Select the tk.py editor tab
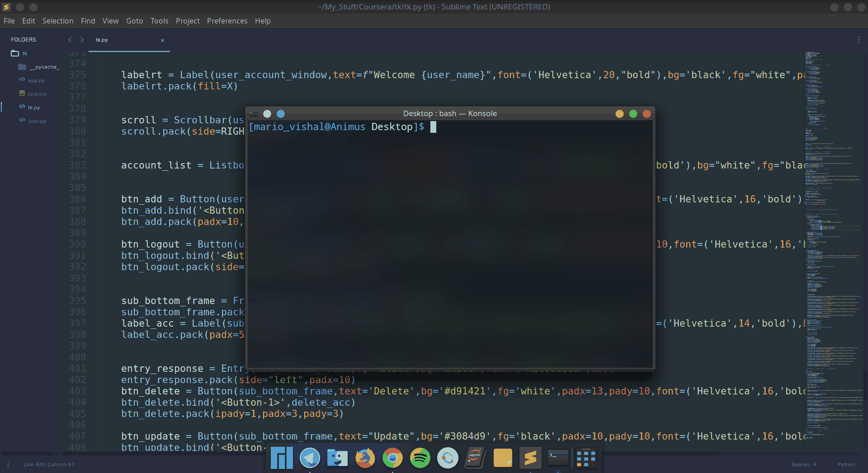 click(129, 40)
